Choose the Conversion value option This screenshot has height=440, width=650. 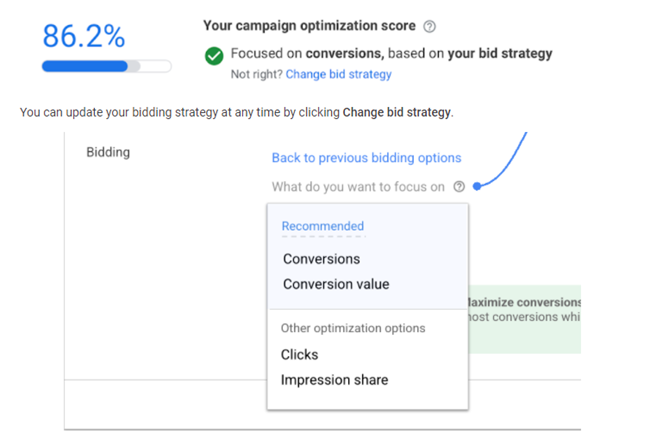[x=336, y=284]
